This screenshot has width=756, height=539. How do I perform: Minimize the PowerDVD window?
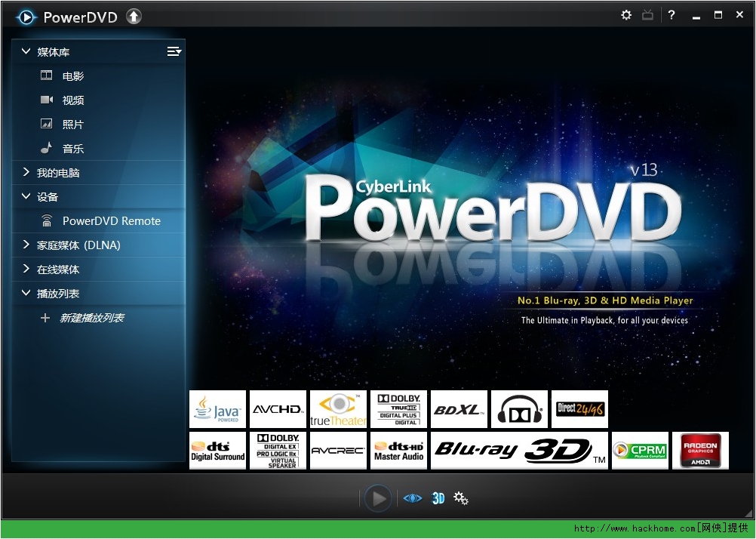pyautogui.click(x=696, y=17)
